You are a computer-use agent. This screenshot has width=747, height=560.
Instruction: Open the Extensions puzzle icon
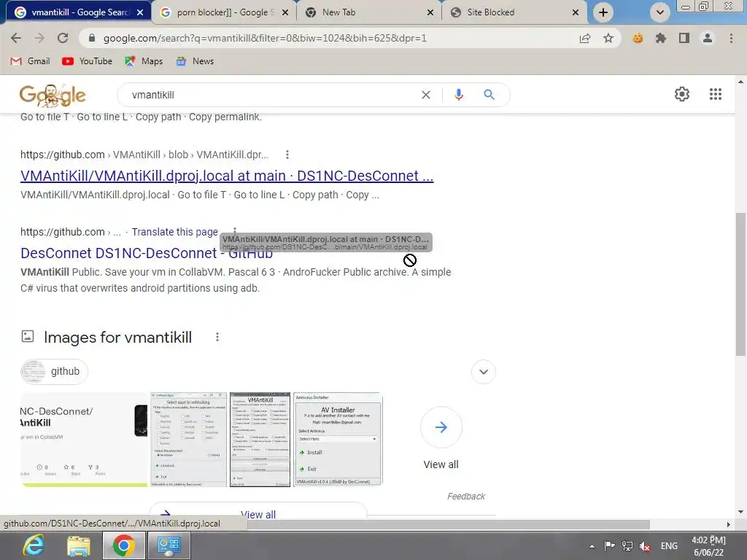[x=660, y=38]
